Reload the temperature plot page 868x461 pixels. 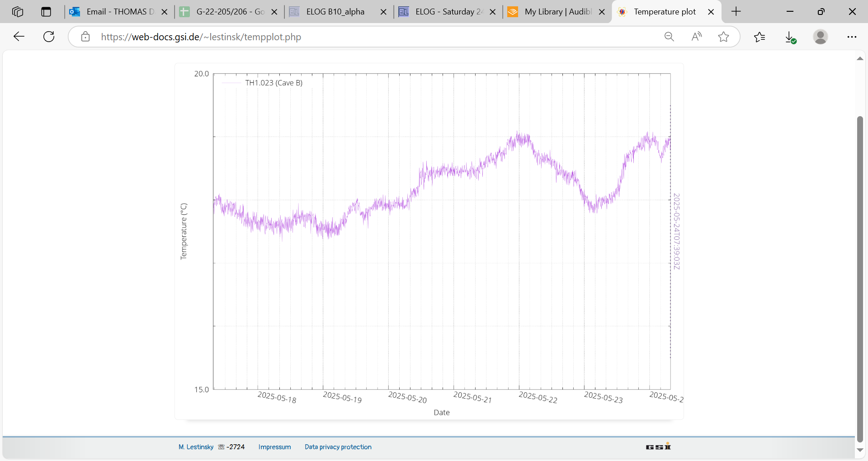49,37
